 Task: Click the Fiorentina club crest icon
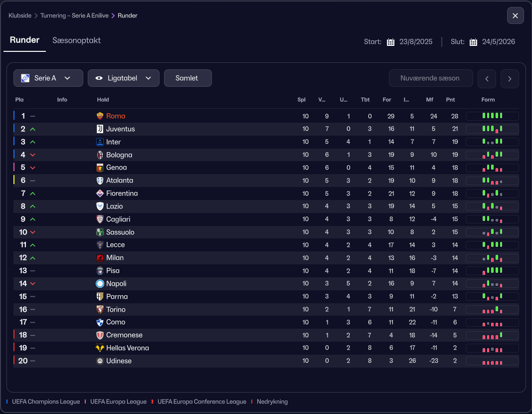point(100,194)
